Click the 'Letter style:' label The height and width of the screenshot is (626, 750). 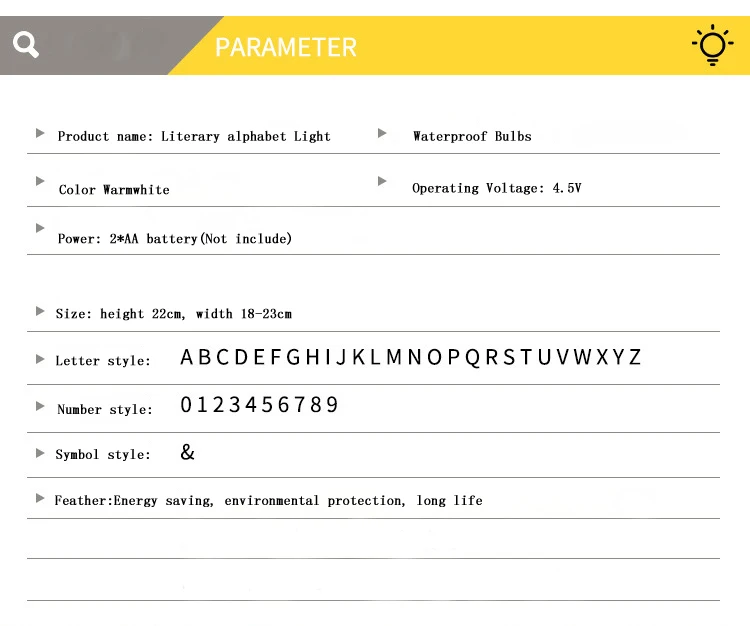click(x=103, y=361)
